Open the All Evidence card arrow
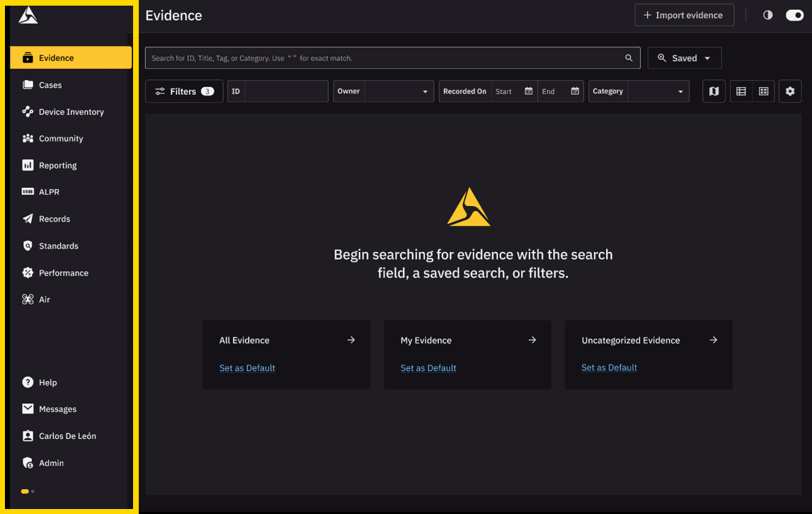Image resolution: width=812 pixels, height=514 pixels. (351, 340)
